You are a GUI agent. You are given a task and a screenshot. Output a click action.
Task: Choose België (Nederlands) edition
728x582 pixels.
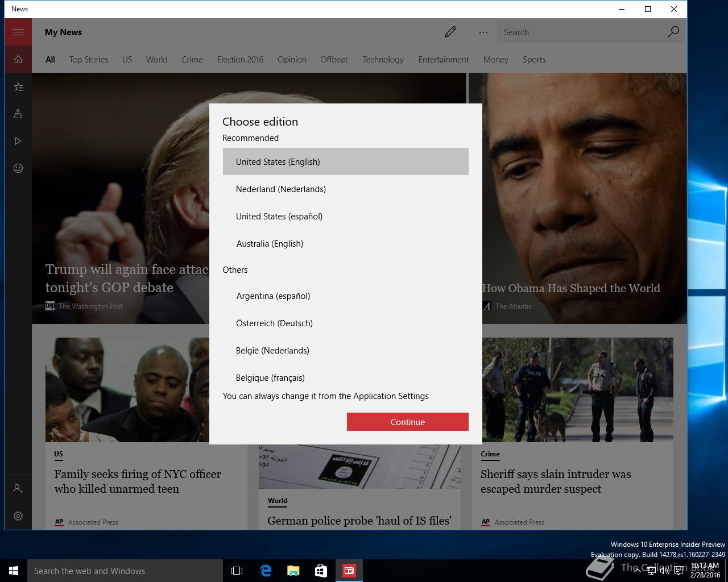coord(346,350)
